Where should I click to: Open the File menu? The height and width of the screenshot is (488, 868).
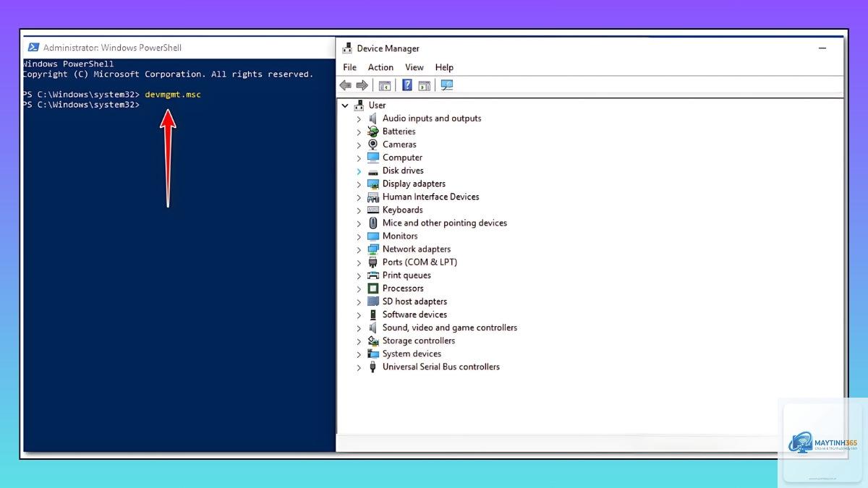(x=350, y=67)
